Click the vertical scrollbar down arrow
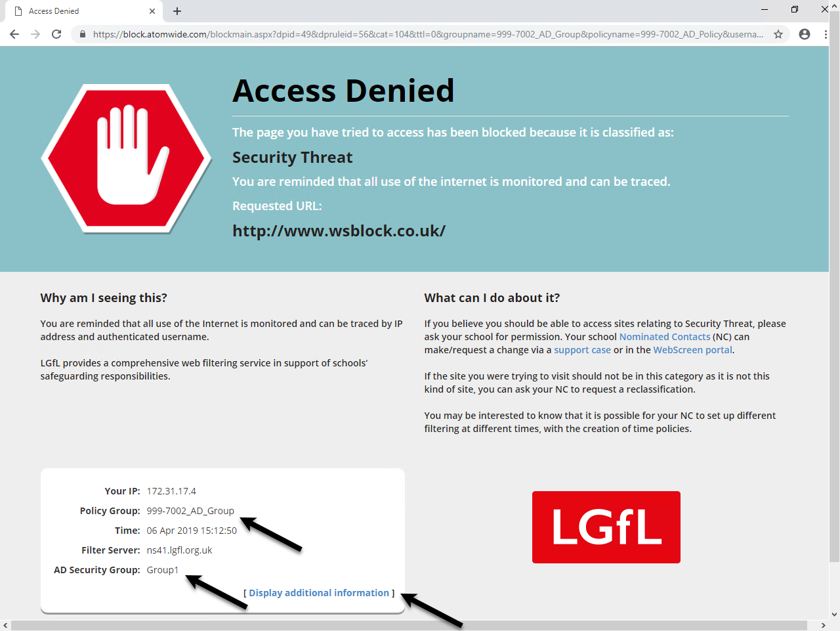Image resolution: width=840 pixels, height=631 pixels. pyautogui.click(x=834, y=615)
